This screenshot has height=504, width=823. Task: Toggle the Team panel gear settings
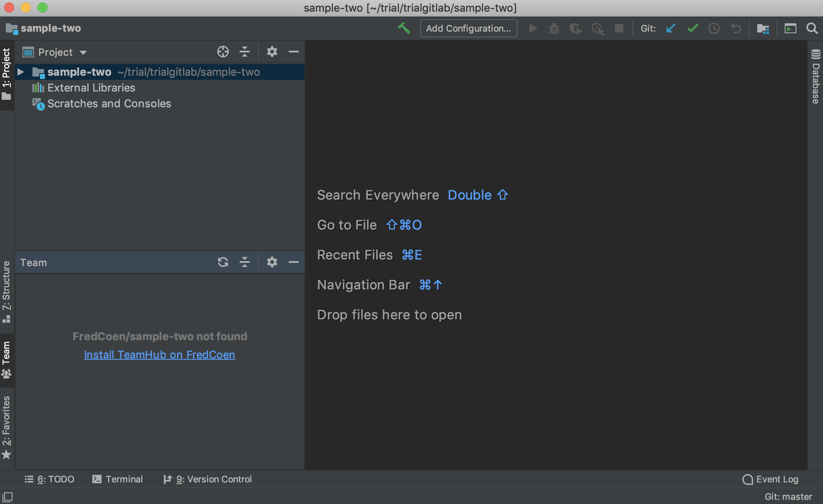(x=272, y=262)
